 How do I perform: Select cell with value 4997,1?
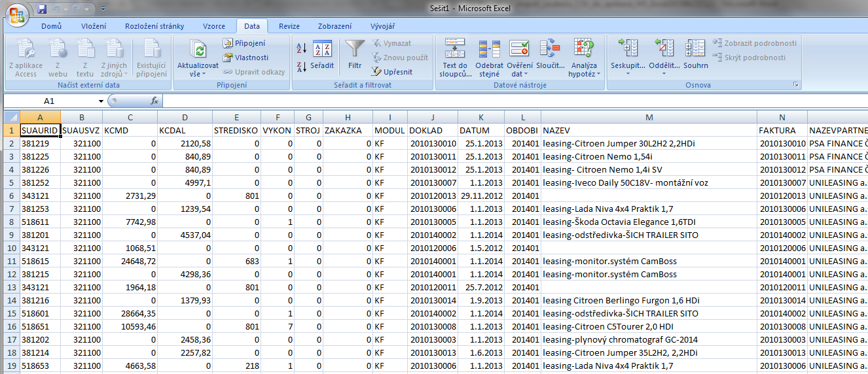185,182
